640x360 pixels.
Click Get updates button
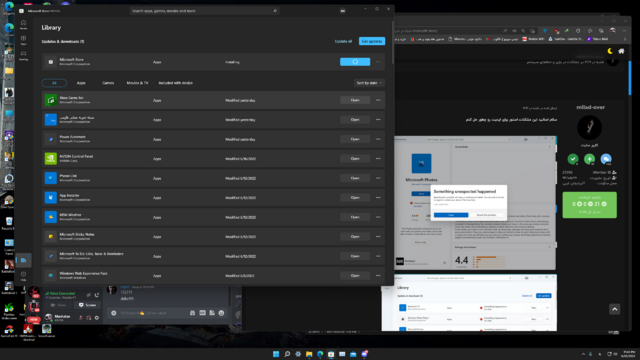pyautogui.click(x=372, y=41)
